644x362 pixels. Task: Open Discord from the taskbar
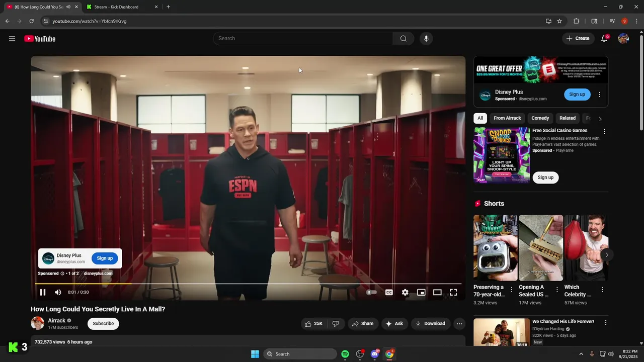(x=374, y=354)
